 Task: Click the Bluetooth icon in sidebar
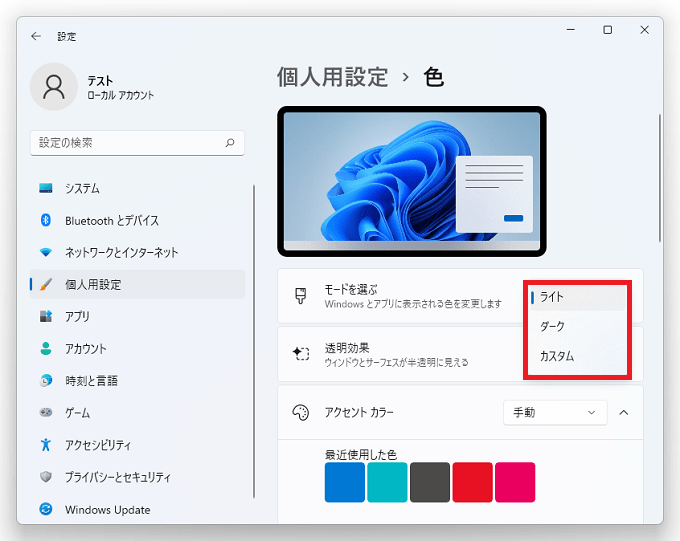[46, 220]
